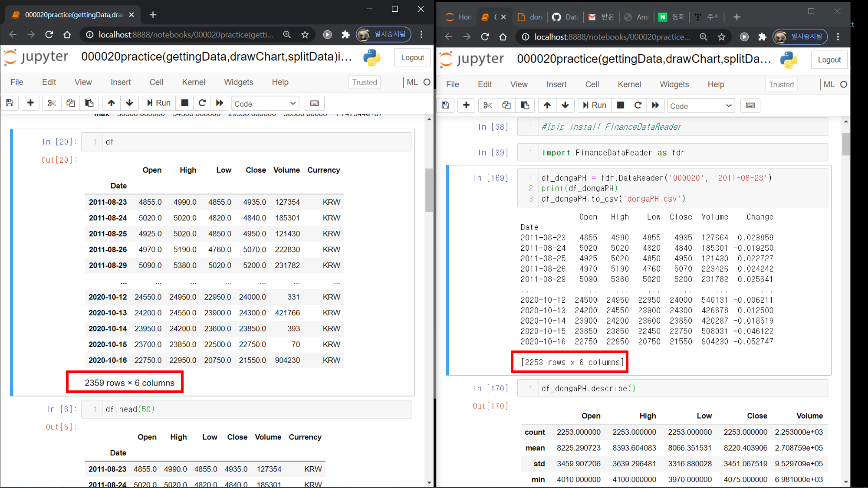Open cell type Code dropdown in left notebook
This screenshot has height=488, width=868.
point(265,104)
